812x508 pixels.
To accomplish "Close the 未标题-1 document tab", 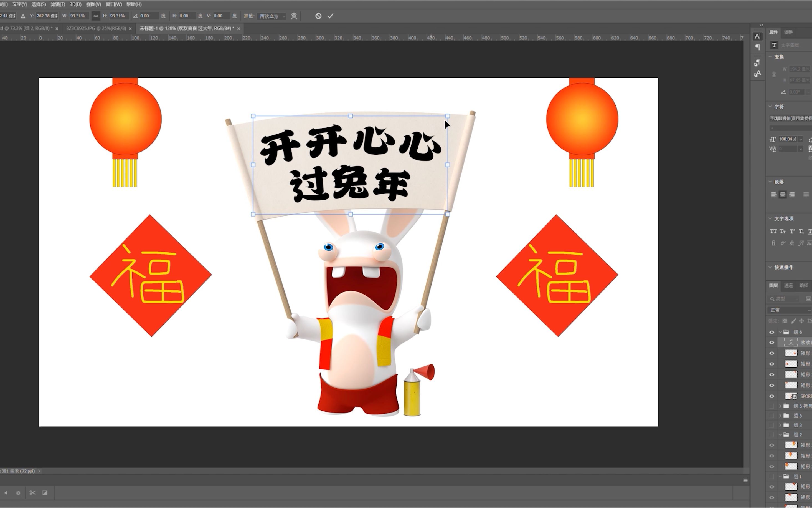I will (x=238, y=29).
